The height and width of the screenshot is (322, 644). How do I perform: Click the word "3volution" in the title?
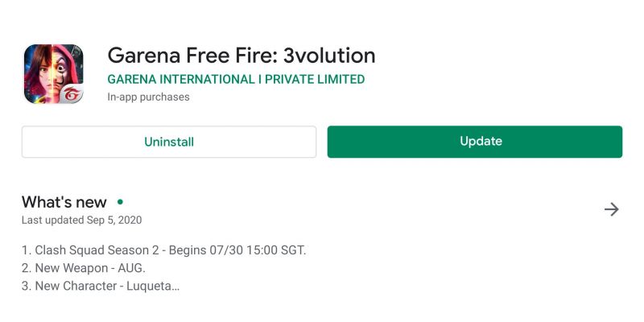click(x=329, y=56)
